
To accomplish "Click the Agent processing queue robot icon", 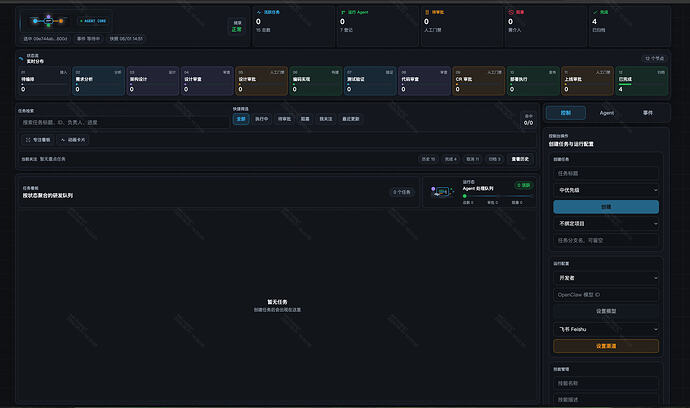I will point(442,191).
